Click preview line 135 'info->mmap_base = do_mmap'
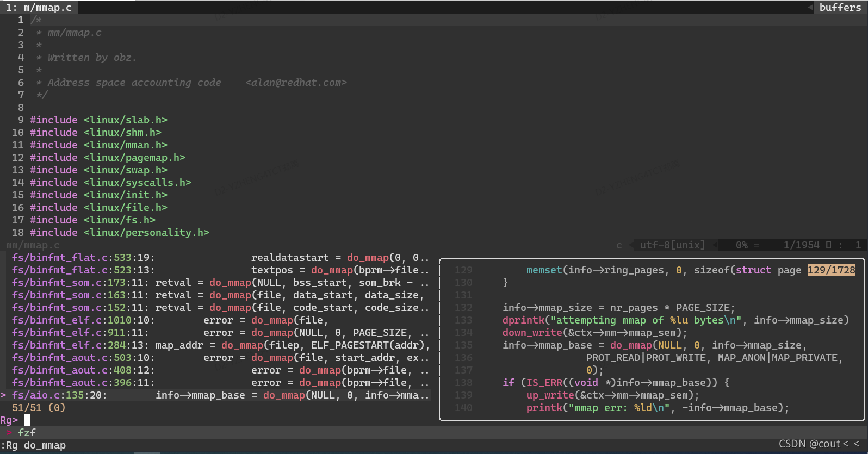The image size is (868, 454). [x=655, y=345]
